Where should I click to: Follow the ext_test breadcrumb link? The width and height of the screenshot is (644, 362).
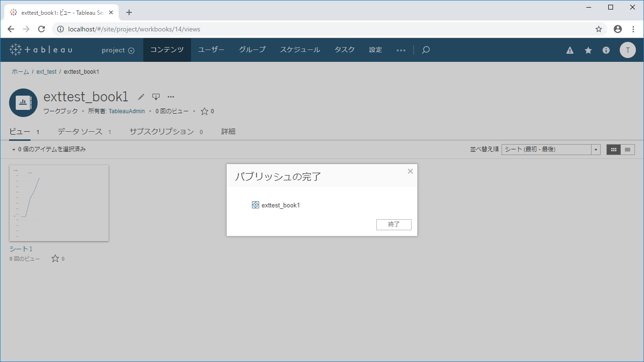tap(47, 72)
